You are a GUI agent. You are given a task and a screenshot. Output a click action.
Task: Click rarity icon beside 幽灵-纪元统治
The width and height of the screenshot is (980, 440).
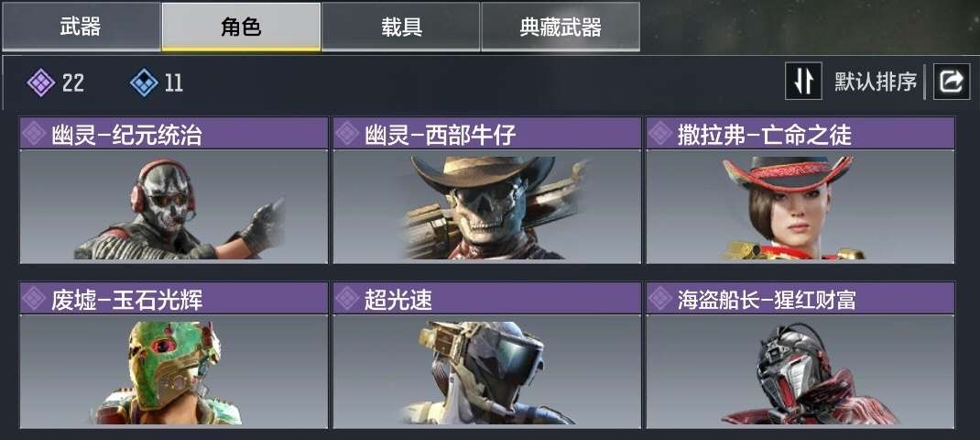pyautogui.click(x=34, y=133)
